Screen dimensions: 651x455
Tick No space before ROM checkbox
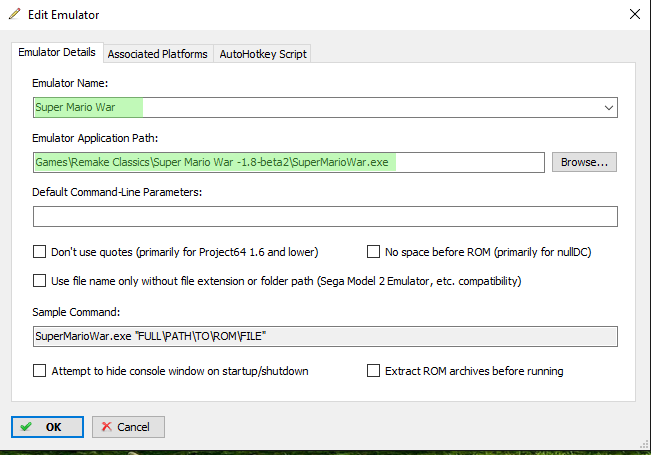(x=373, y=252)
